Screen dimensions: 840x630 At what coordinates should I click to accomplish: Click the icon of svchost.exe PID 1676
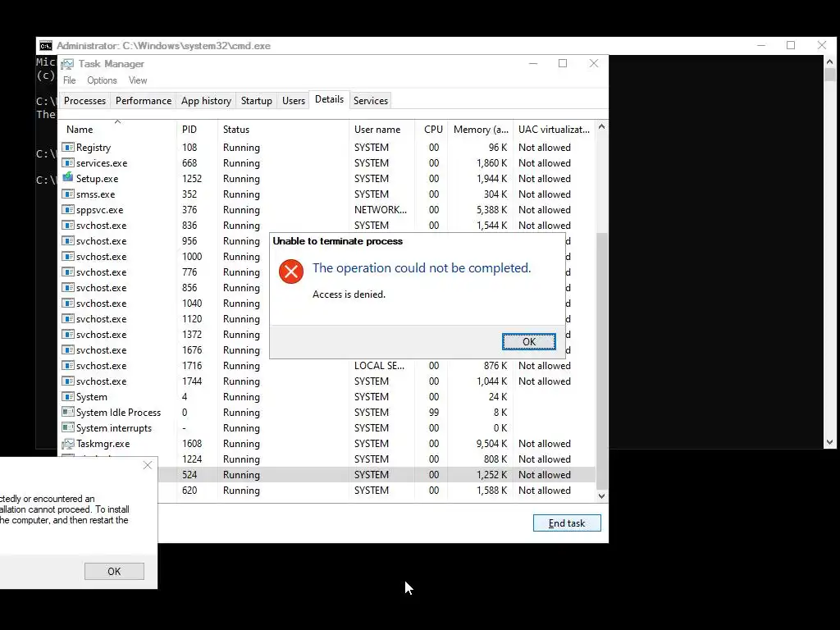pyautogui.click(x=67, y=349)
